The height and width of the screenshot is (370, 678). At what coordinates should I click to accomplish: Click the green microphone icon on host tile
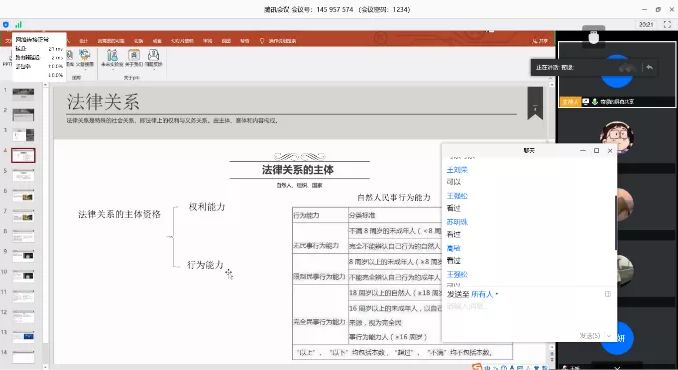595,102
